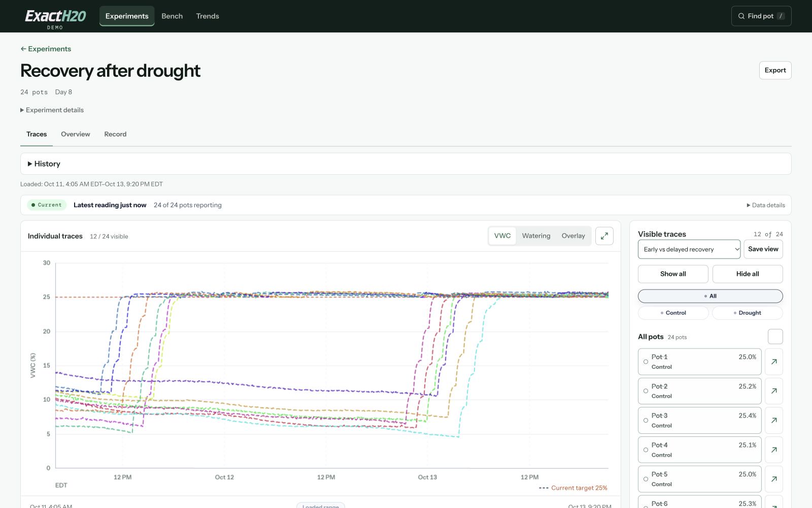Viewport: 812px width, 508px height.
Task: Click the Show all button
Action: (x=673, y=274)
